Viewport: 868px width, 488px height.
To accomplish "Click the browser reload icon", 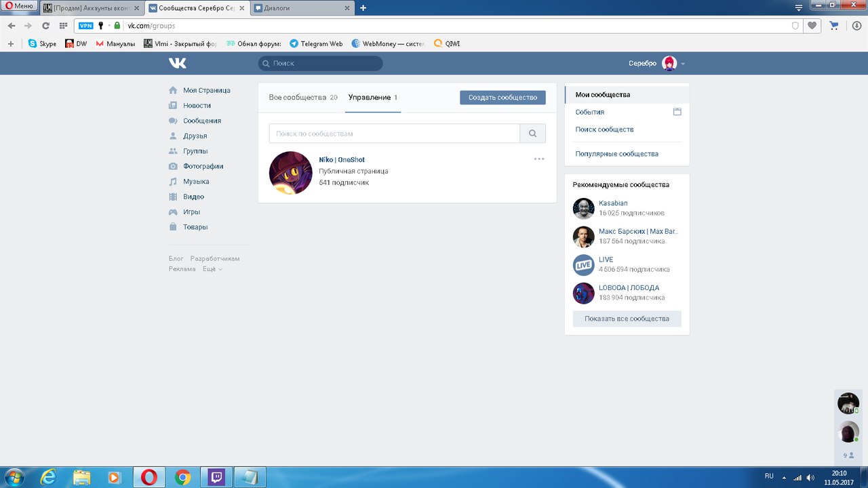I will pos(45,26).
